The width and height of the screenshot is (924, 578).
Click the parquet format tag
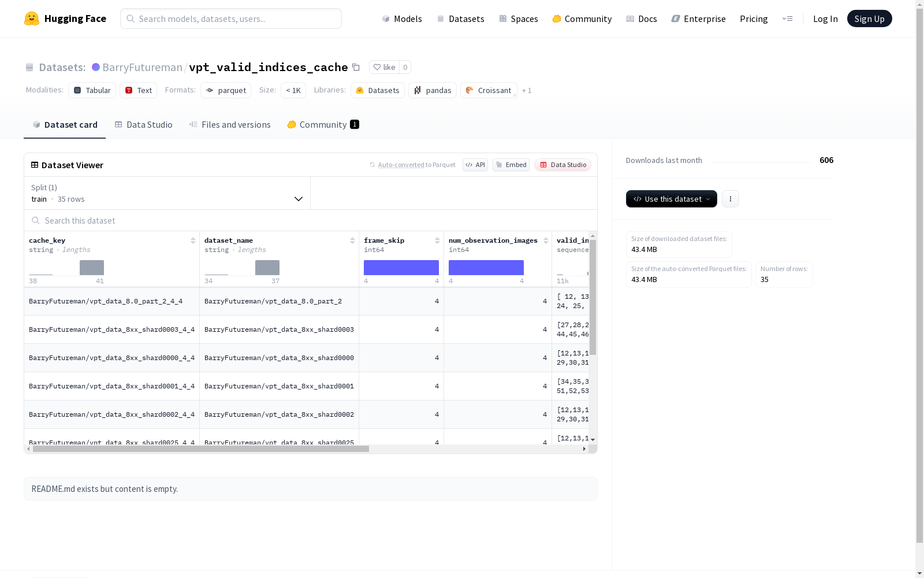click(x=226, y=90)
